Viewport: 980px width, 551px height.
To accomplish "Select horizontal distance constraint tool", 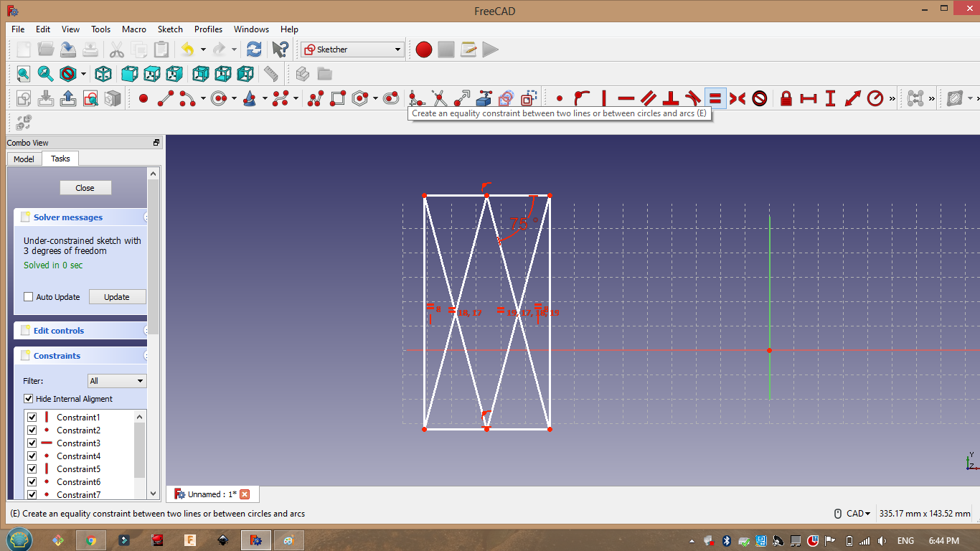I will click(809, 98).
